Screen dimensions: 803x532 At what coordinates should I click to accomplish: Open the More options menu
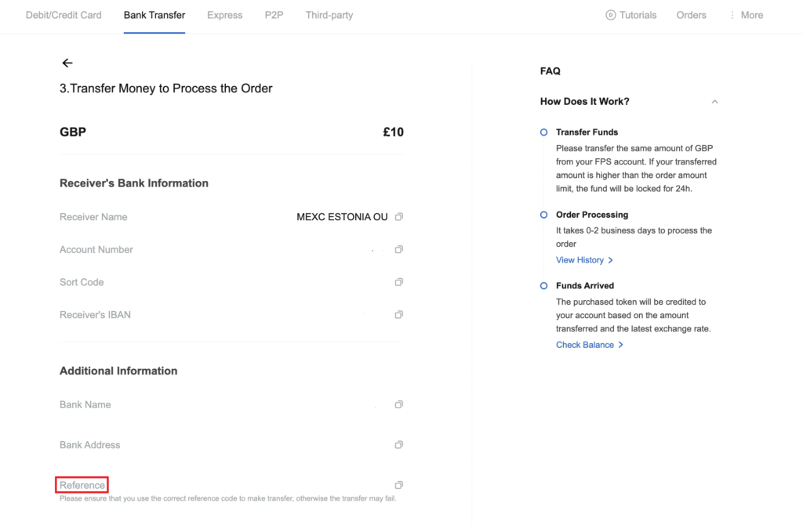[747, 16]
